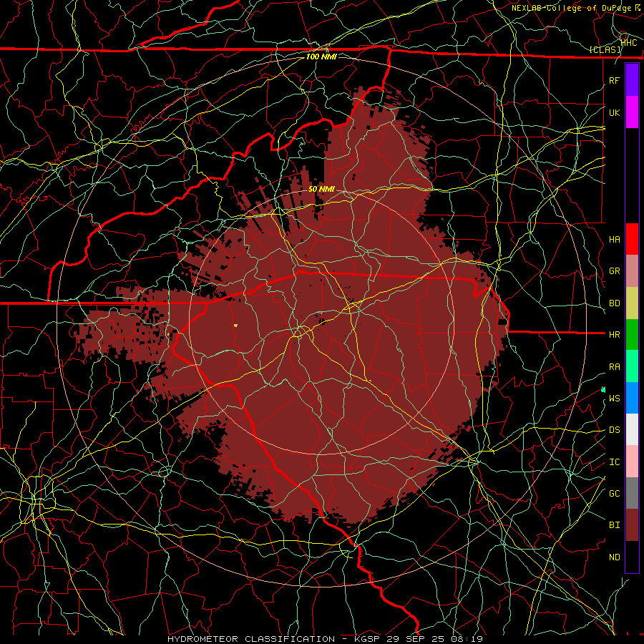The image size is (644, 644).
Task: Click the dark red BI legend swatch
Action: (632, 525)
